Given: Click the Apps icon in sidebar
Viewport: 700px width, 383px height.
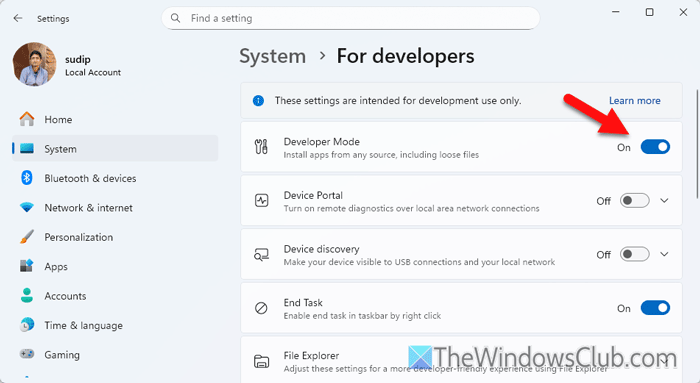Looking at the screenshot, I should click(x=27, y=266).
